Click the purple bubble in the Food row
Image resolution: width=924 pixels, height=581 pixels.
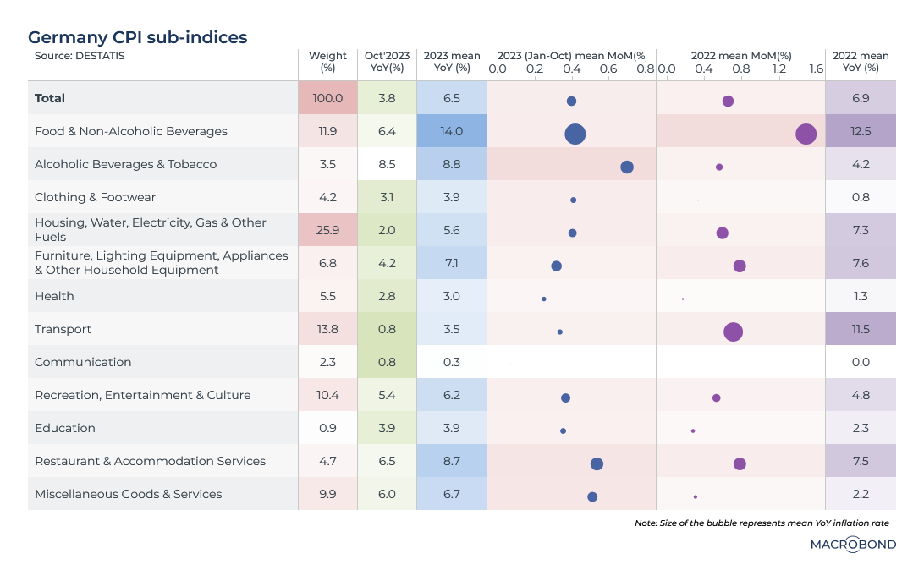click(x=806, y=134)
